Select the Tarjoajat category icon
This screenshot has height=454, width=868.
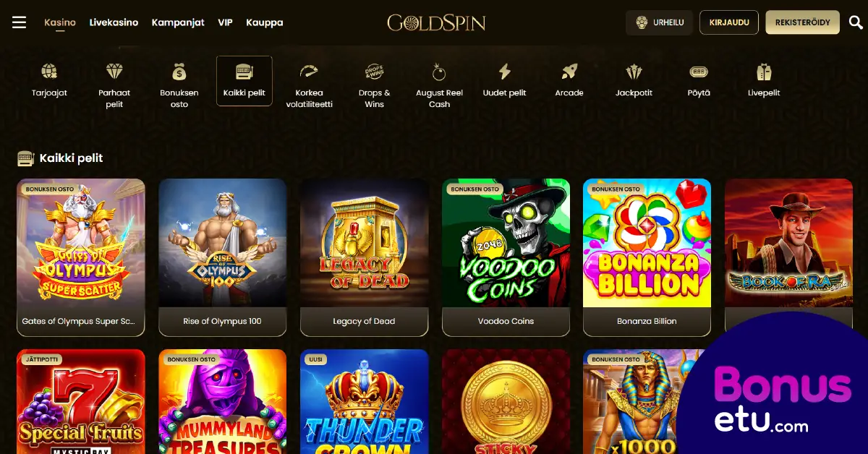pos(49,71)
